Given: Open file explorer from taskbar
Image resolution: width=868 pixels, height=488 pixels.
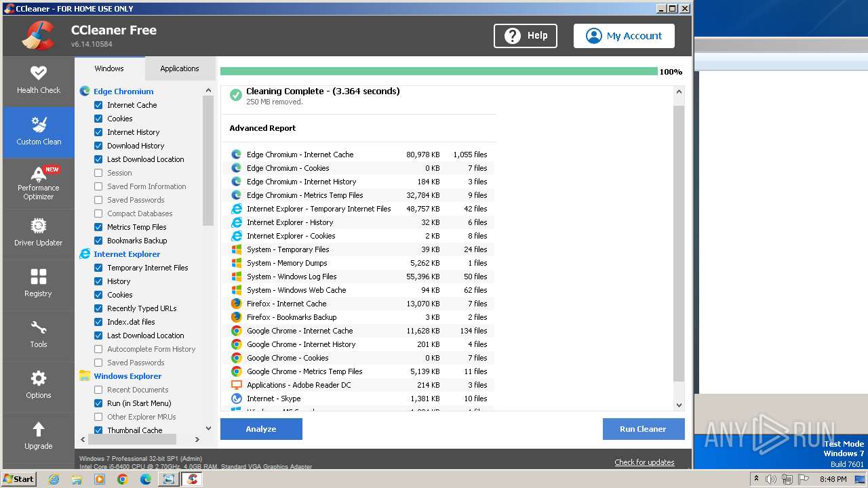Looking at the screenshot, I should click(x=77, y=479).
